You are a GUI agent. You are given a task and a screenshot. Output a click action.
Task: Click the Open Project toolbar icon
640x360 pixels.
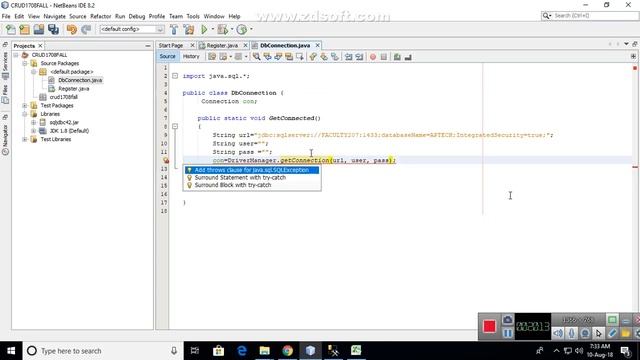click(x=39, y=29)
